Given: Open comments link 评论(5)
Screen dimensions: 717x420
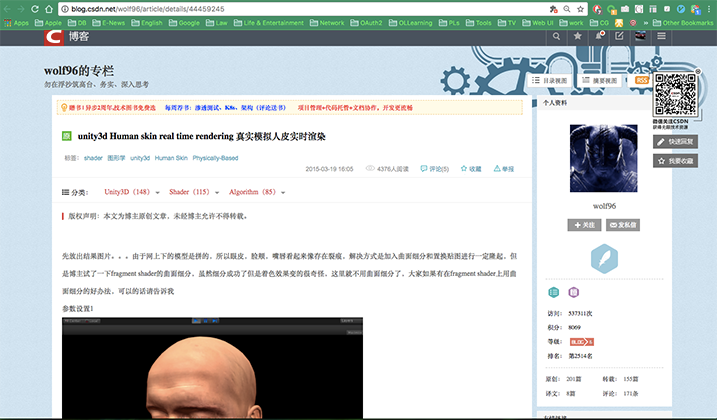Looking at the screenshot, I should pos(435,169).
